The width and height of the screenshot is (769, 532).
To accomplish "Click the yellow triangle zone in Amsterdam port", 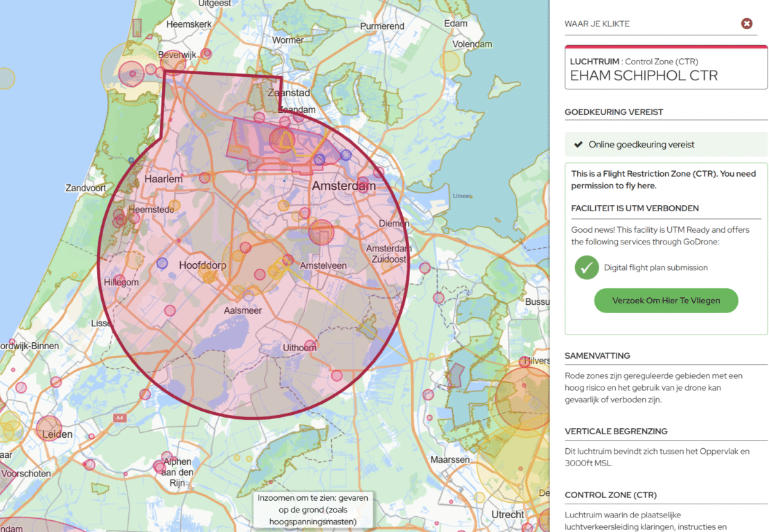I will click(x=284, y=141).
